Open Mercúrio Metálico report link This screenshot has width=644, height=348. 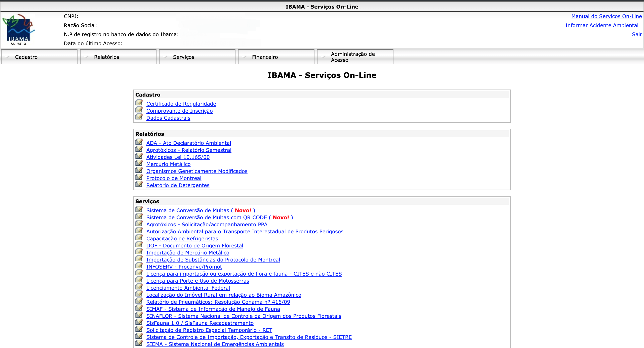[169, 164]
